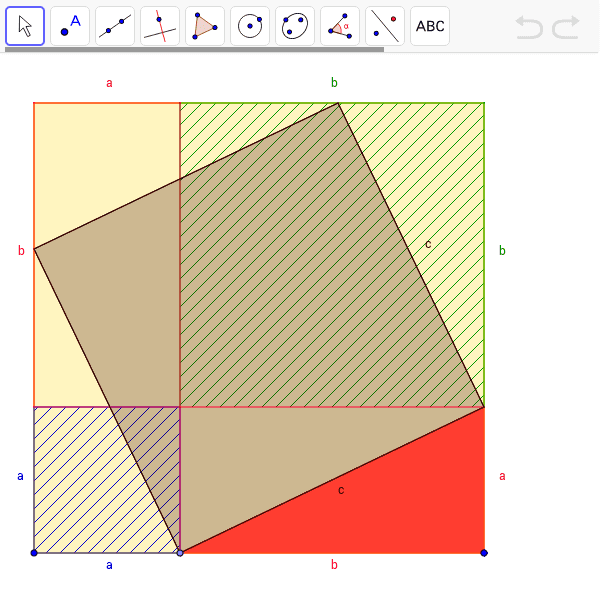Select the Point tool
This screenshot has width=600, height=600.
pyautogui.click(x=70, y=26)
